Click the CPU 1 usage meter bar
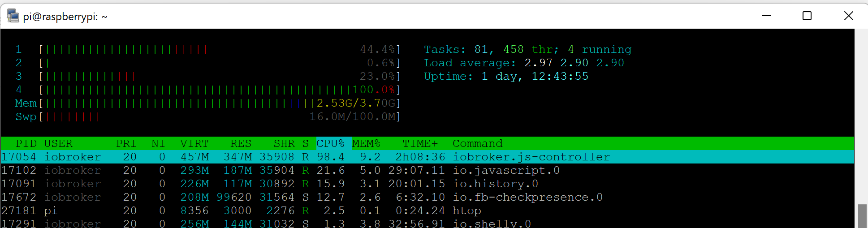868x228 pixels. (x=220, y=49)
